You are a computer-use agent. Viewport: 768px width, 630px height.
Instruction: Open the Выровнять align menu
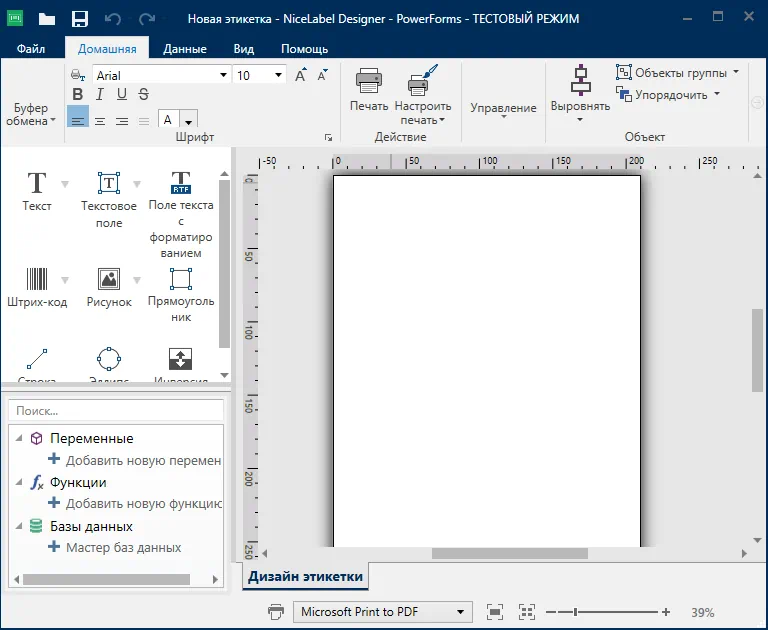coord(580,94)
